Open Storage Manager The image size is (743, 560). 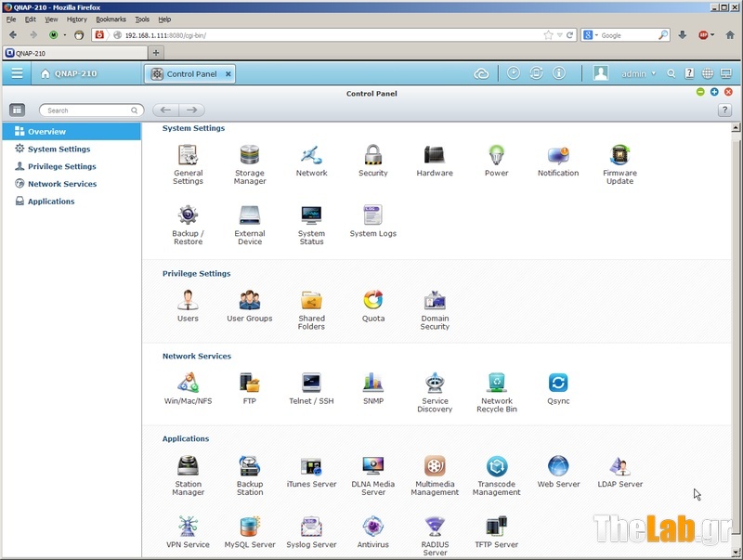tap(250, 164)
